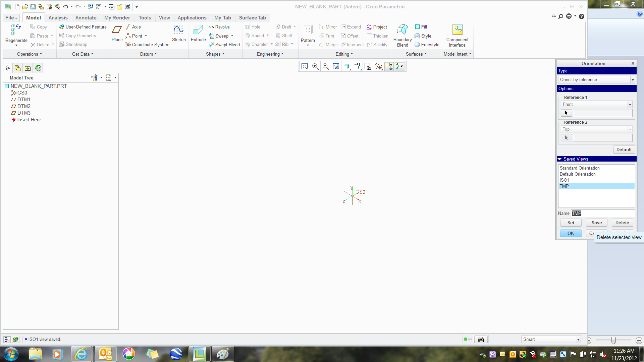This screenshot has width=644, height=362.
Task: Select Standard Orientation saved view
Action: tap(596, 168)
